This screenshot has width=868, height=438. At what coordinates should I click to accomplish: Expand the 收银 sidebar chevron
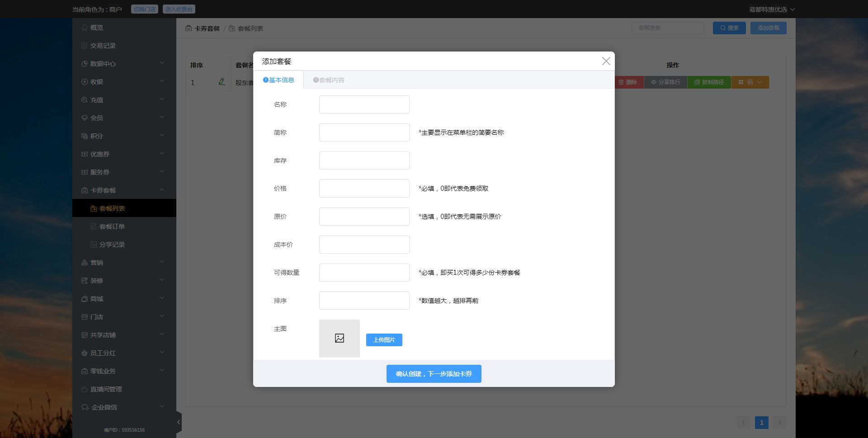click(x=162, y=81)
